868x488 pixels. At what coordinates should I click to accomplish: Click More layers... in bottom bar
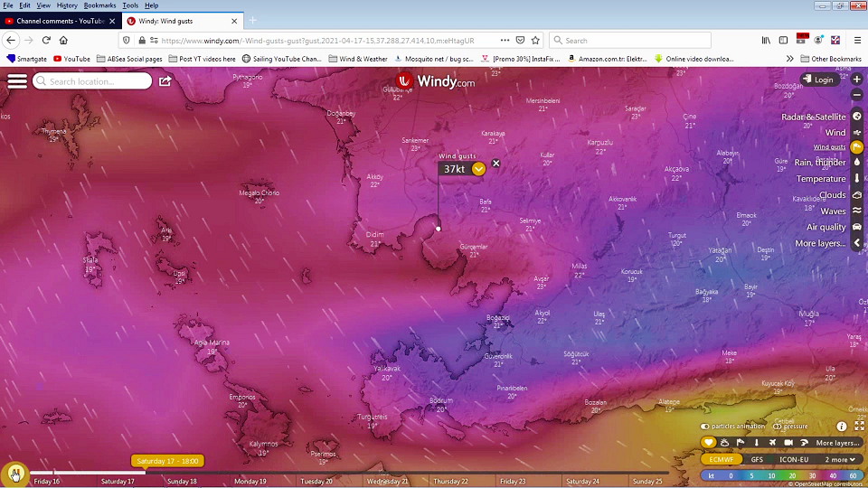click(837, 443)
